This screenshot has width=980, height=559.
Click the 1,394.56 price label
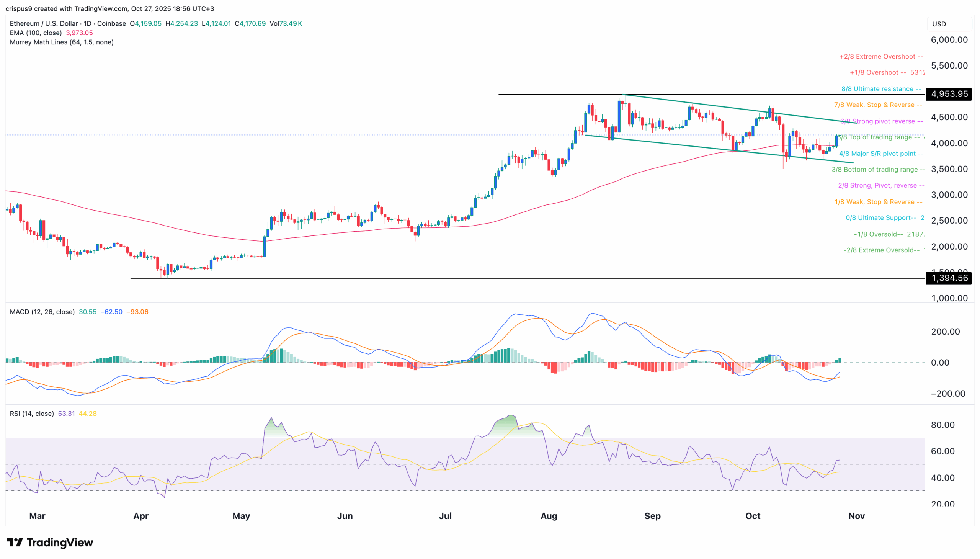[x=949, y=279]
